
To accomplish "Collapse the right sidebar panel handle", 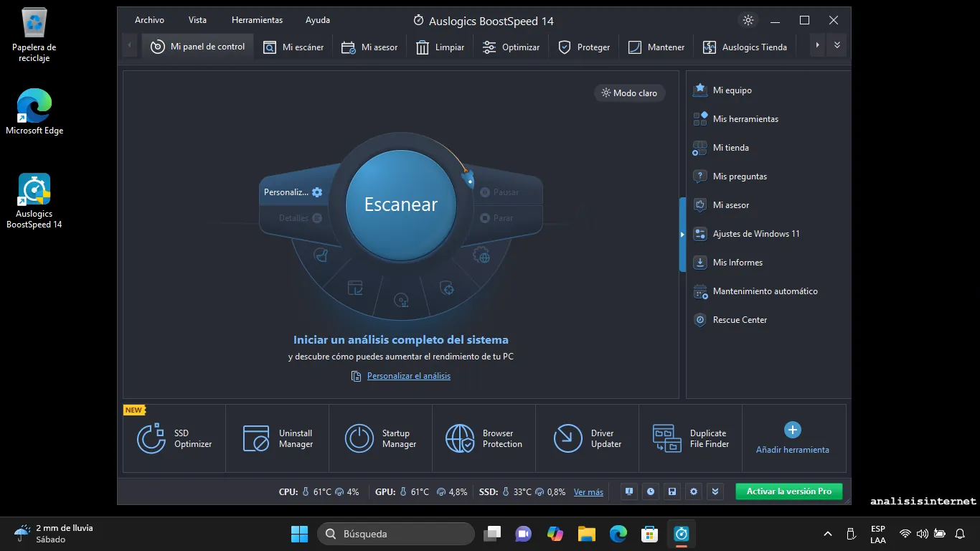I will pos(682,235).
